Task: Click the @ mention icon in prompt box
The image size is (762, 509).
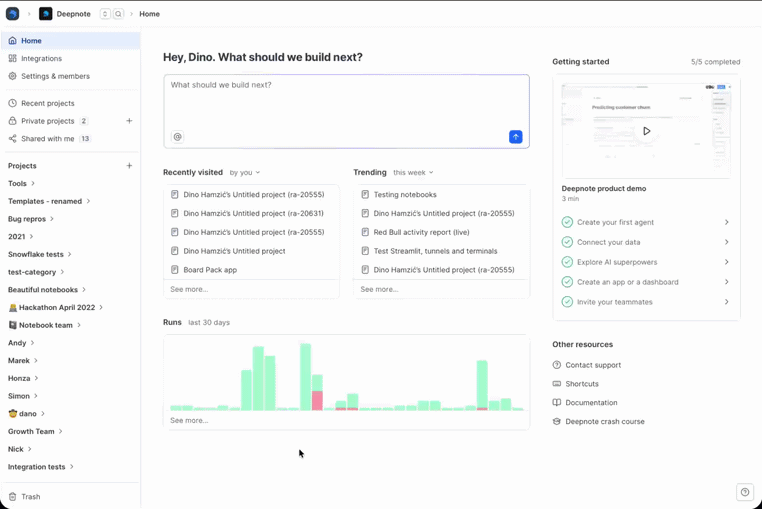Action: [x=178, y=137]
